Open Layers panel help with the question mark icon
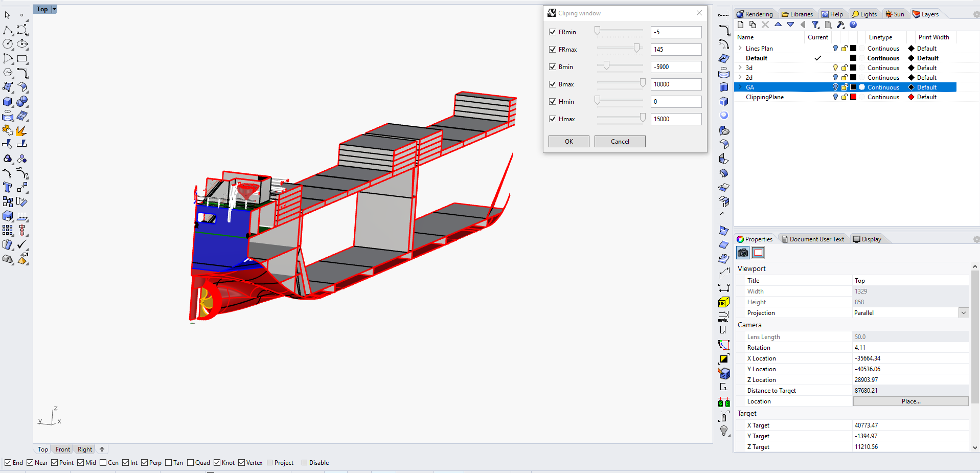The height and width of the screenshot is (473, 980). click(853, 25)
